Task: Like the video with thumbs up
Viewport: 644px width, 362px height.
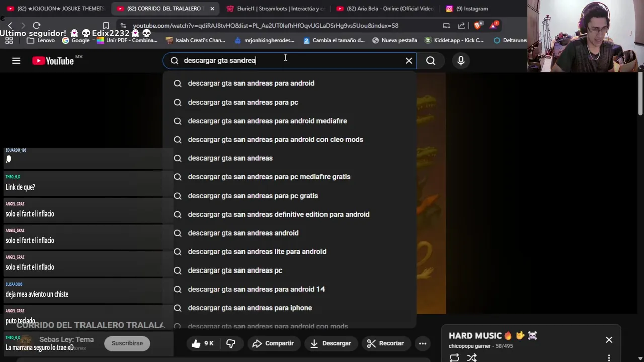Action: [202, 343]
